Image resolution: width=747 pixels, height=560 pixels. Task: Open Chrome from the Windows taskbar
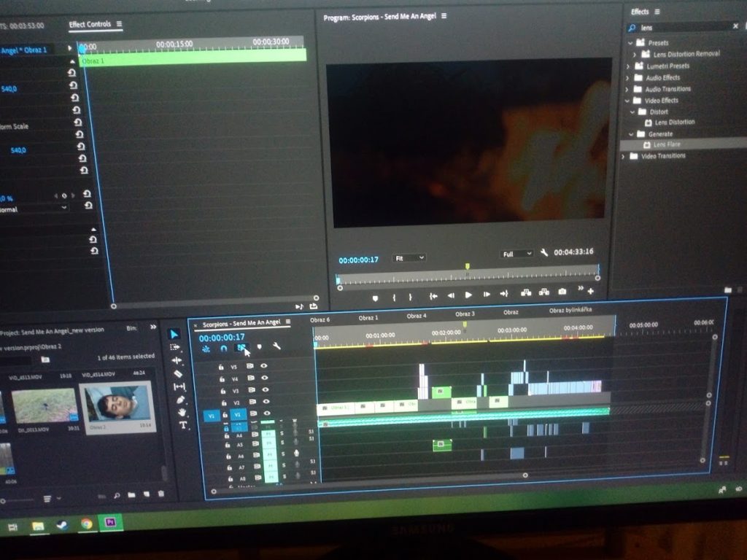(x=86, y=524)
